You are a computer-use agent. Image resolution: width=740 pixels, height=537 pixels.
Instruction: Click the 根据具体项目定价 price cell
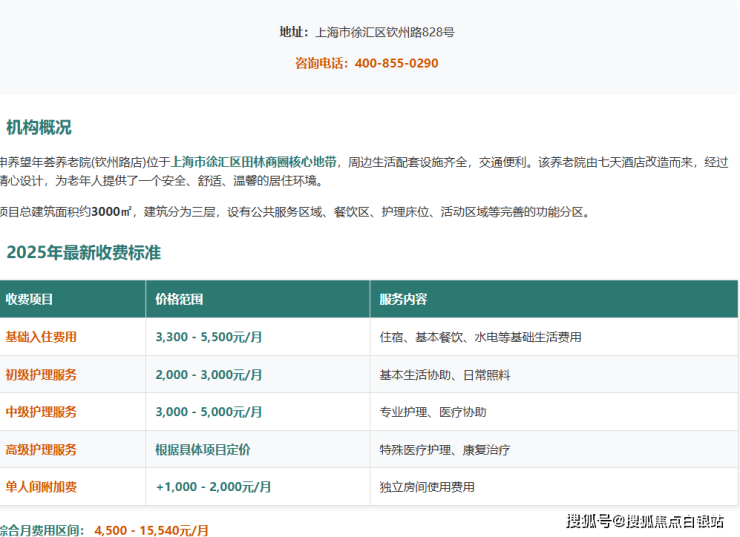tap(203, 450)
